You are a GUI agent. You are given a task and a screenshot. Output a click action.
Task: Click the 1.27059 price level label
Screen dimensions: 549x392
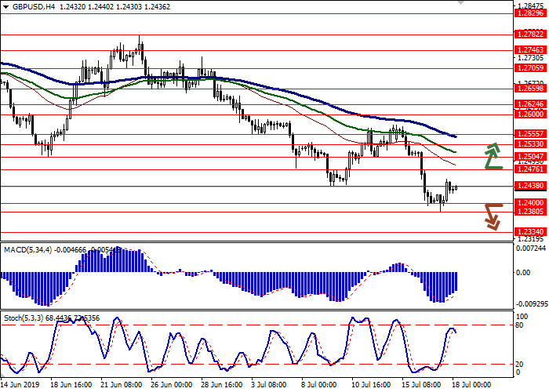pos(530,68)
